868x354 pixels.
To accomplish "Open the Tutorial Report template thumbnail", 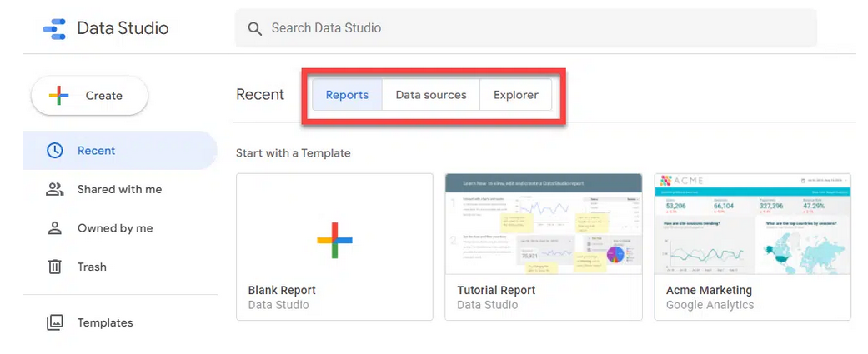I will (544, 224).
